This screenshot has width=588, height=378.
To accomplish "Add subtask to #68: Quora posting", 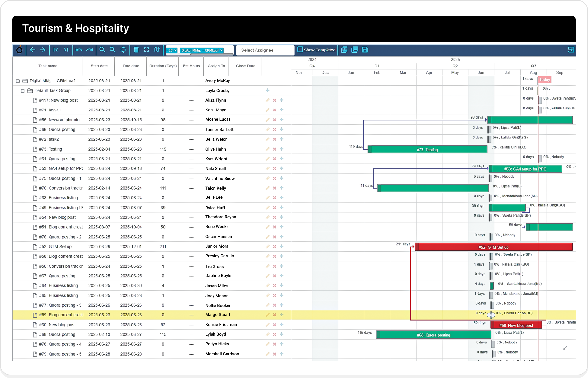I will [282, 334].
